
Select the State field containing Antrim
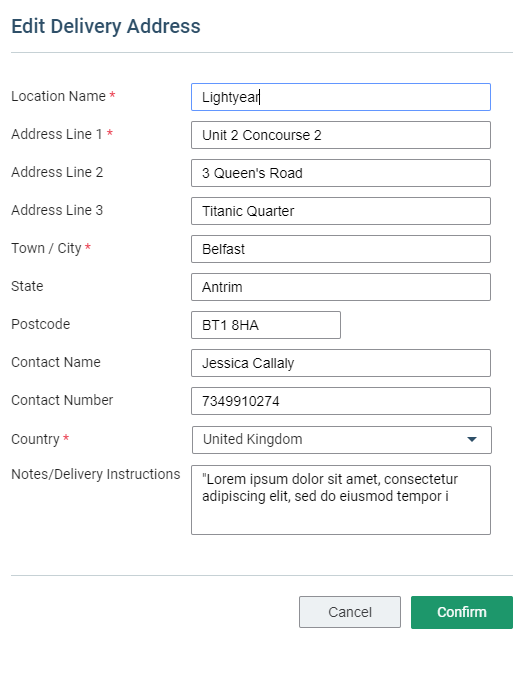(341, 287)
